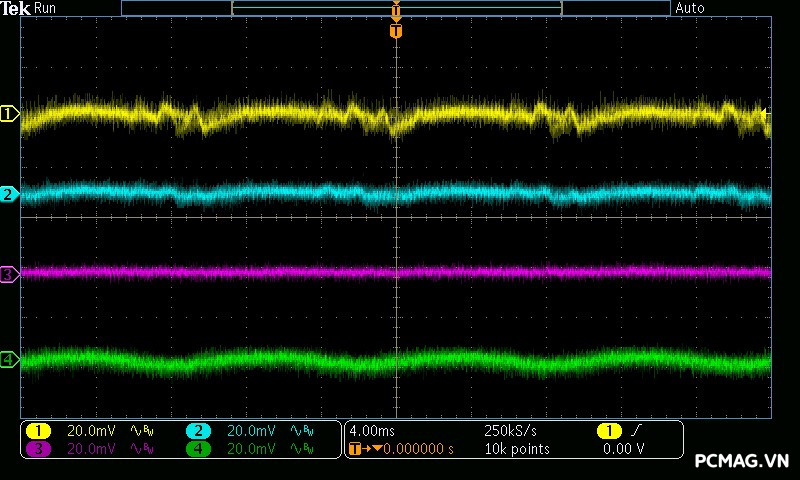Click the orange trigger position T marker
The height and width of the screenshot is (480, 800).
click(x=396, y=31)
